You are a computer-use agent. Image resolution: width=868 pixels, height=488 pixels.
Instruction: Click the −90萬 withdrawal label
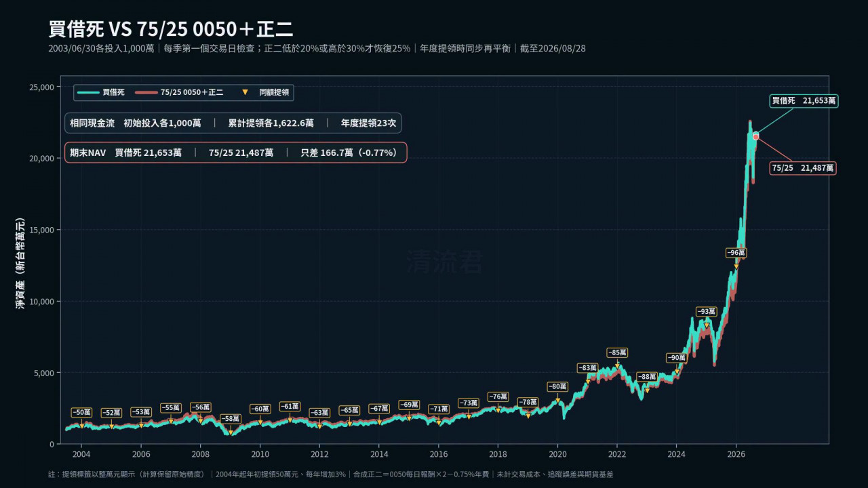coord(676,358)
